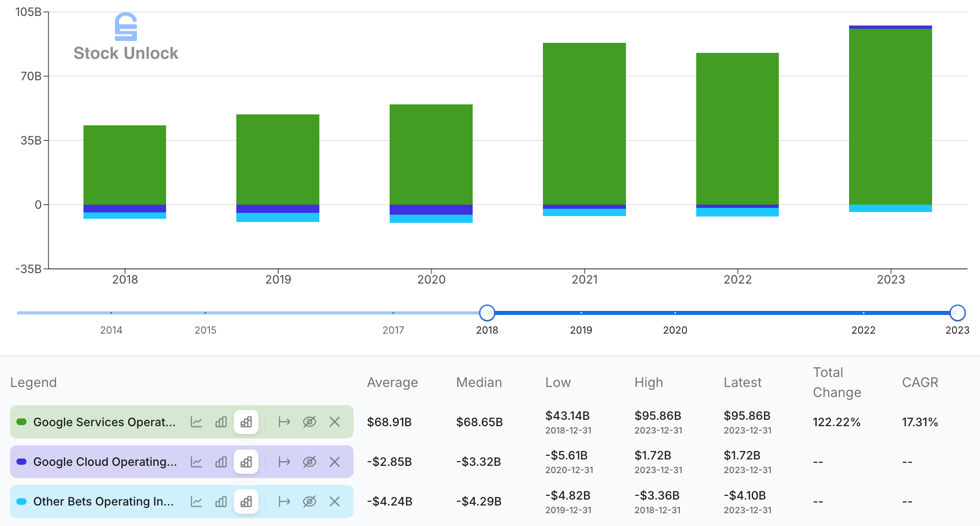
Task: Hide the Google Cloud Operating series
Action: pyautogui.click(x=310, y=461)
